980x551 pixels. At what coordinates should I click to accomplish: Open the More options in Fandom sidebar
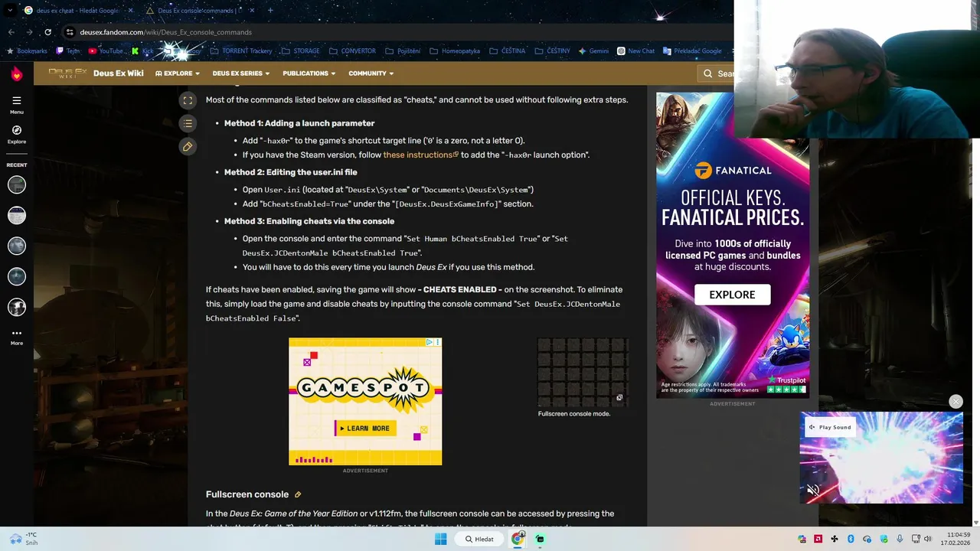pyautogui.click(x=17, y=337)
